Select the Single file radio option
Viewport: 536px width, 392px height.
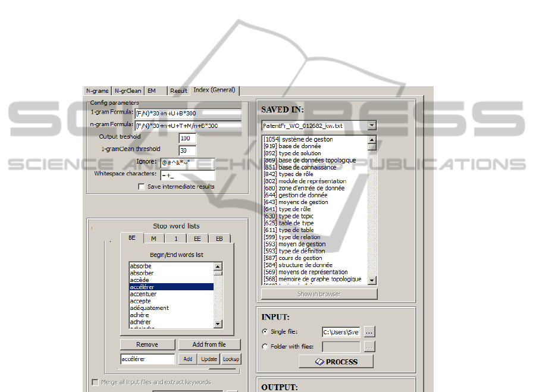click(x=265, y=332)
